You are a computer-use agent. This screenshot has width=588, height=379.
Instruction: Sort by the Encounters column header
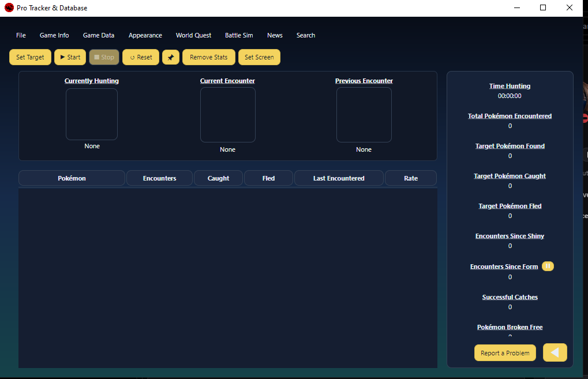[x=159, y=178]
